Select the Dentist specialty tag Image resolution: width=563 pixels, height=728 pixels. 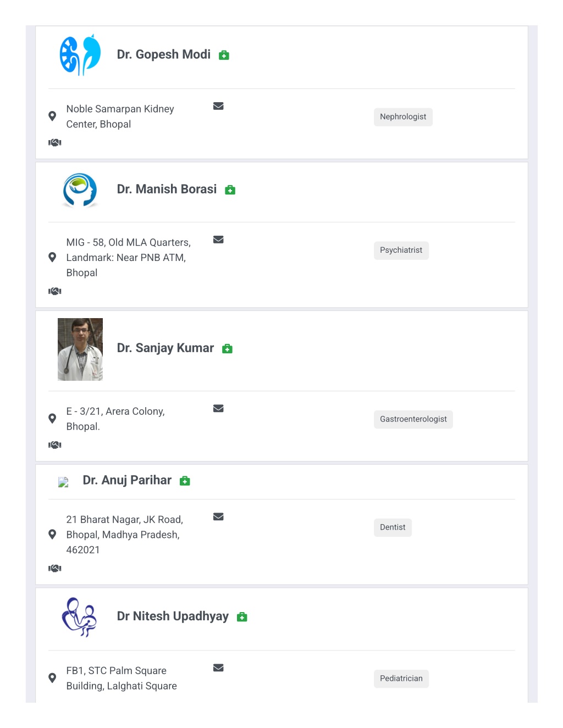393,527
